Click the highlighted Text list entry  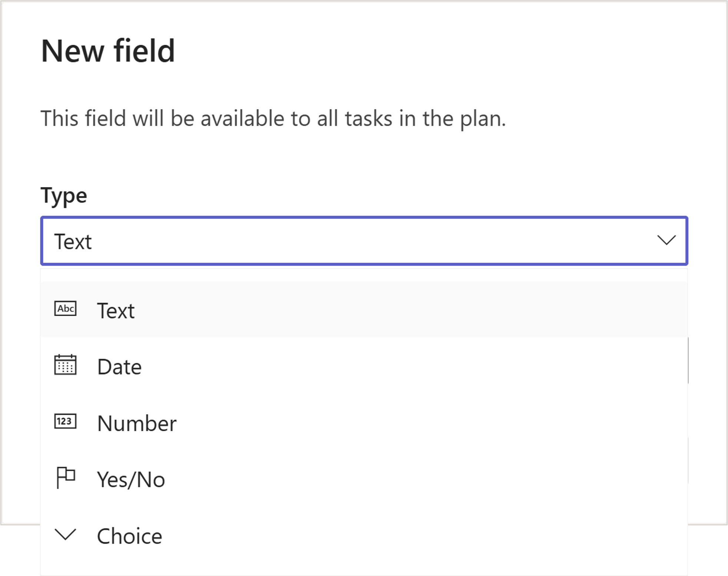(x=116, y=310)
